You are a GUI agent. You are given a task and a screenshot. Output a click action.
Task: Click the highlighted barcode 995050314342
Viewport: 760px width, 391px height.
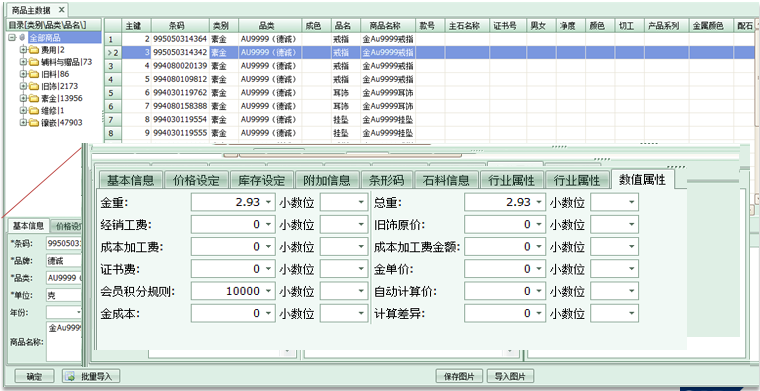(180, 52)
